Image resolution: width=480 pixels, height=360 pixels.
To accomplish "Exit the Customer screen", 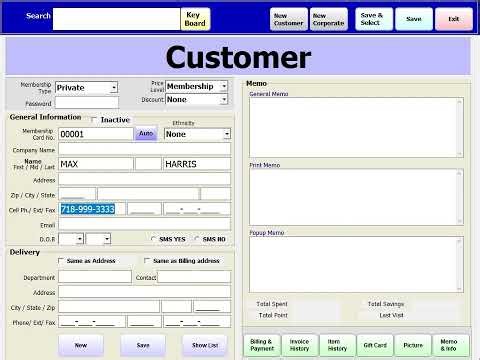I will point(454,19).
